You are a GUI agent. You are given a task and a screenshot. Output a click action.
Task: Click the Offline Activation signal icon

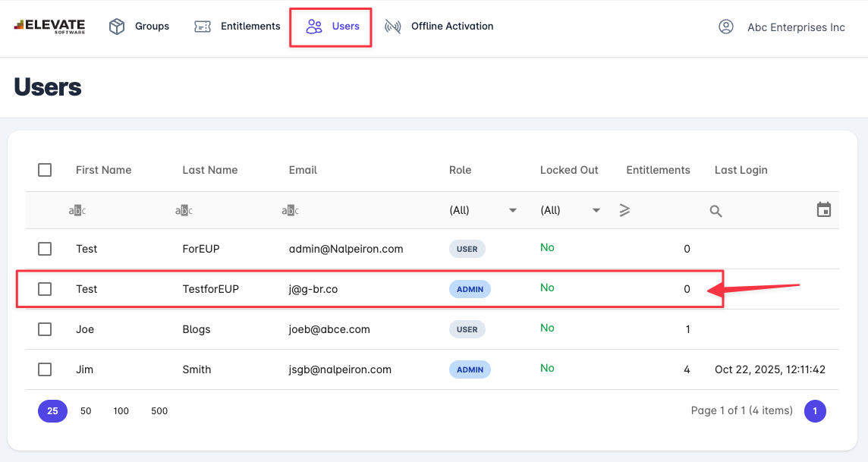click(393, 27)
